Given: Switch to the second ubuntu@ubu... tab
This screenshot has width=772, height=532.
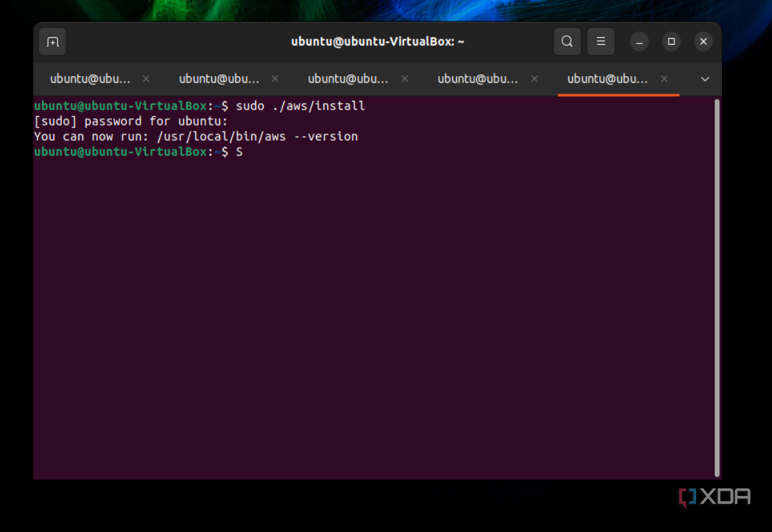Looking at the screenshot, I should tap(219, 79).
